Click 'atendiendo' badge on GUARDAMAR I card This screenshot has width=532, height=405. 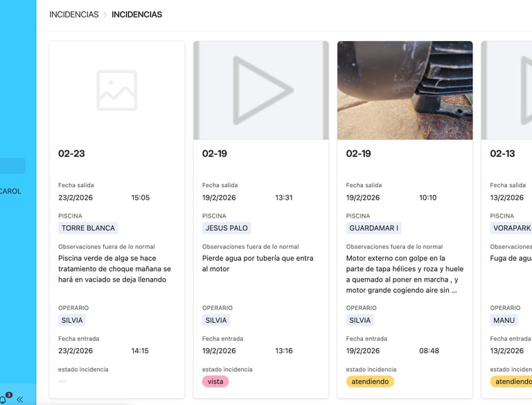[370, 381]
